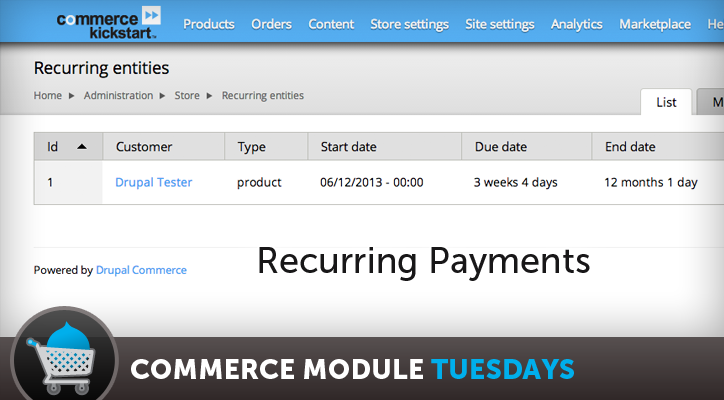Click the 'product' type cell
724x400 pixels.
[x=259, y=183]
